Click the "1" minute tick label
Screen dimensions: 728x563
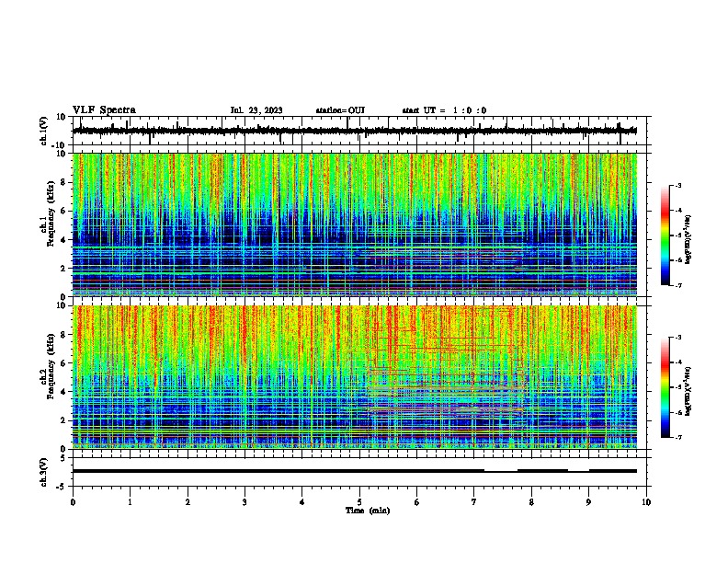[130, 502]
